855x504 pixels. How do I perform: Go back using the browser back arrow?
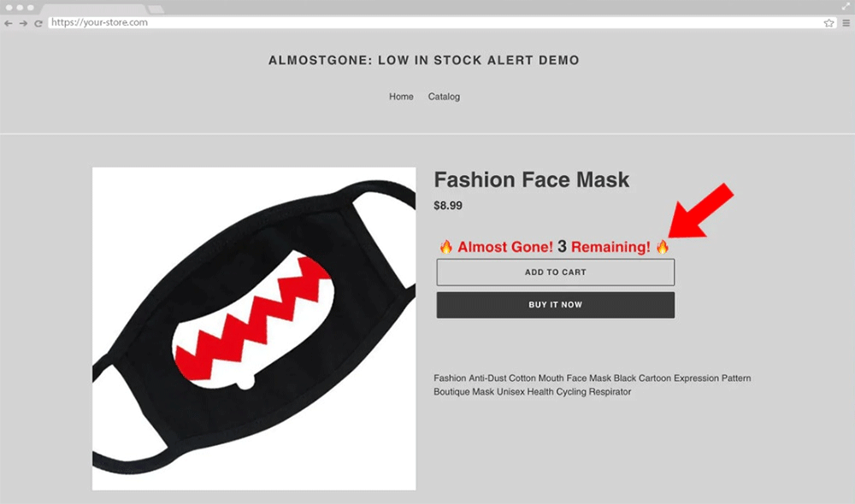point(9,23)
